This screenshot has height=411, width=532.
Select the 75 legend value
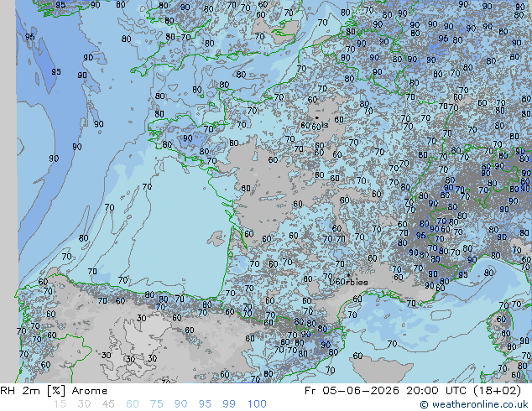156,404
